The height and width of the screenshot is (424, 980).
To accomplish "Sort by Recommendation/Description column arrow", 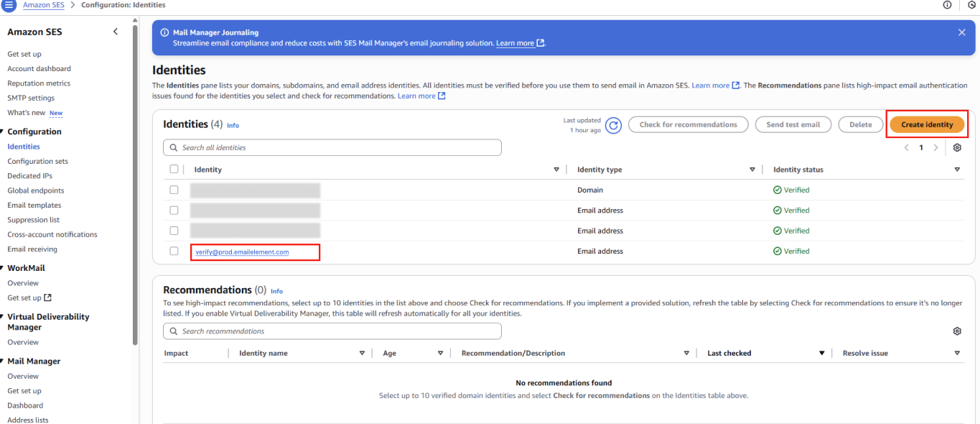I will tap(687, 353).
